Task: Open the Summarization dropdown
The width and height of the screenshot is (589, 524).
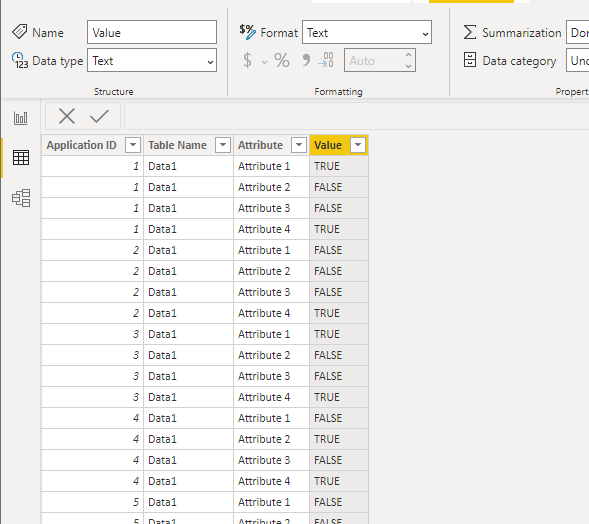Action: tap(577, 32)
